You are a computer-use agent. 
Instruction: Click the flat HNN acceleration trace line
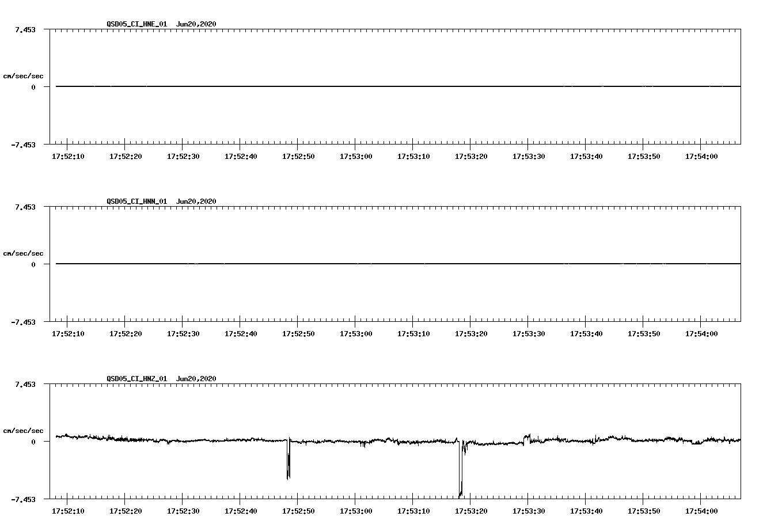coord(398,264)
